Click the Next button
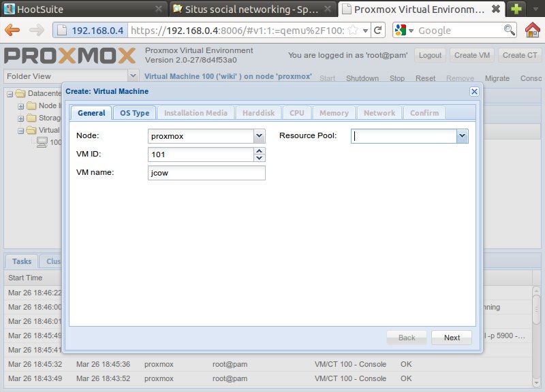 451,338
